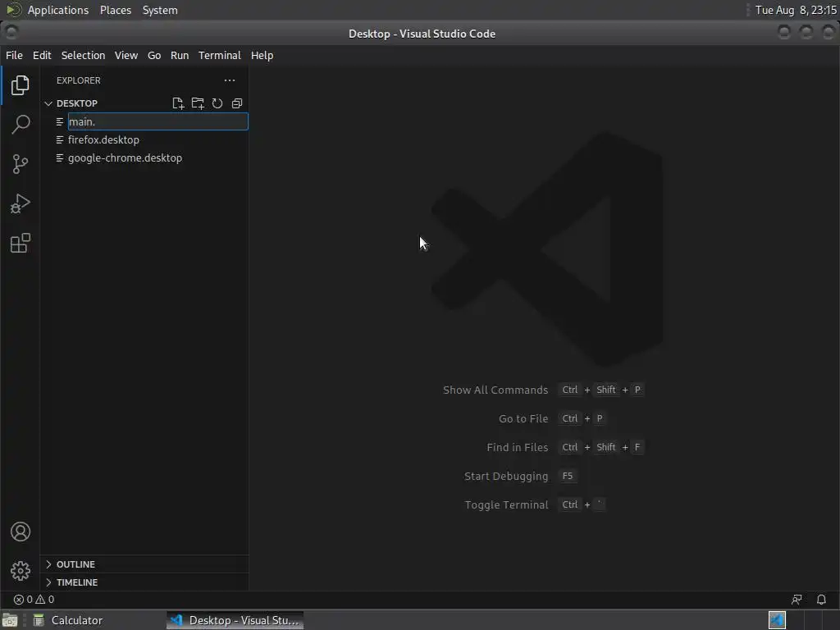Click the file name input containing main.
This screenshot has height=630, width=840.
pos(158,121)
